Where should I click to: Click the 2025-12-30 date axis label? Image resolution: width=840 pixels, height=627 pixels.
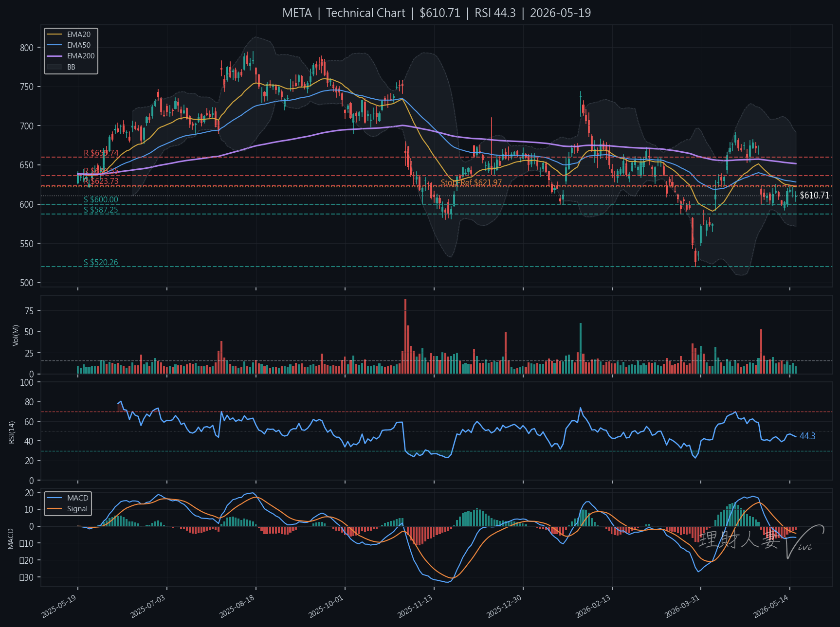[504, 606]
